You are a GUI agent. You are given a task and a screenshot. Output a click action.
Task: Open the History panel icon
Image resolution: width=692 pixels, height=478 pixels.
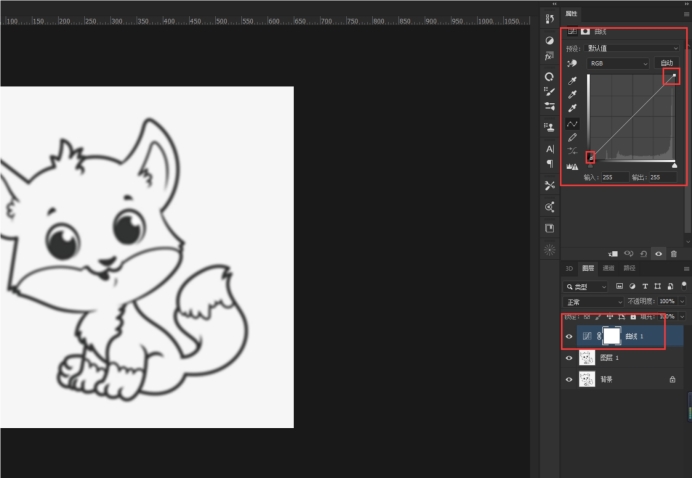(549, 19)
